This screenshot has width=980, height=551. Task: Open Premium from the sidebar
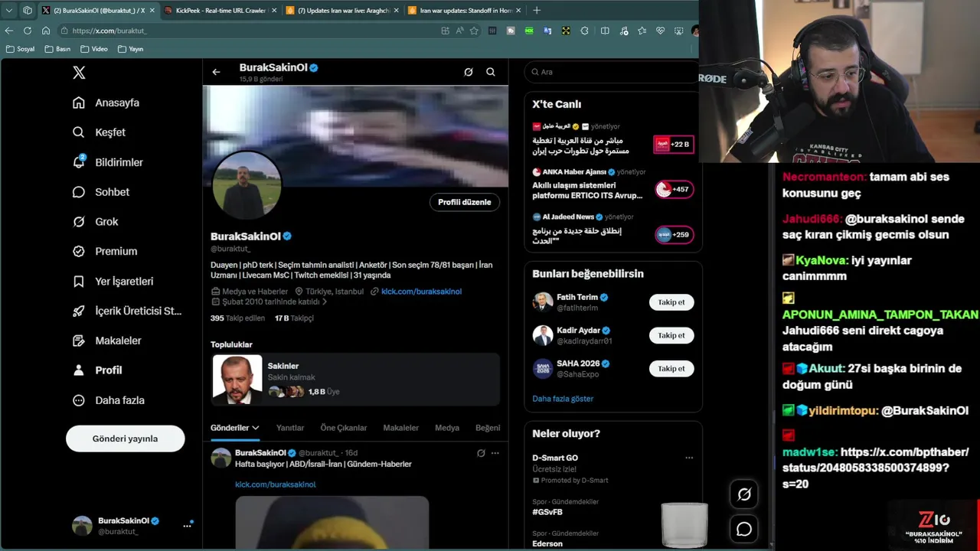click(105, 251)
